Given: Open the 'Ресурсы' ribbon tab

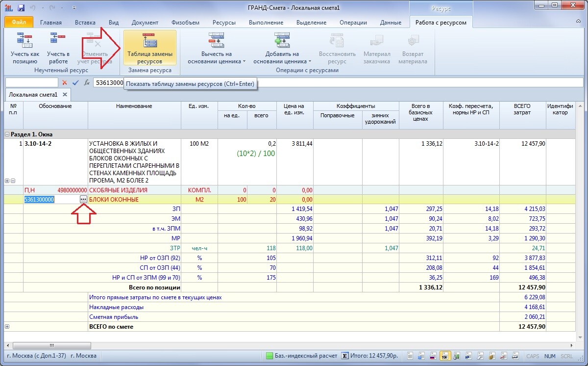Looking at the screenshot, I should (224, 23).
